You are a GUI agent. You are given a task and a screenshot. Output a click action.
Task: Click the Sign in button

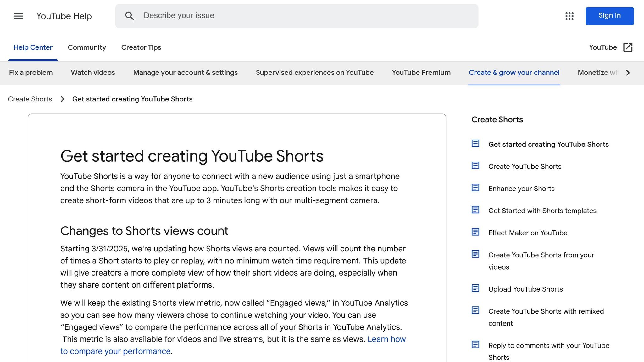609,16
